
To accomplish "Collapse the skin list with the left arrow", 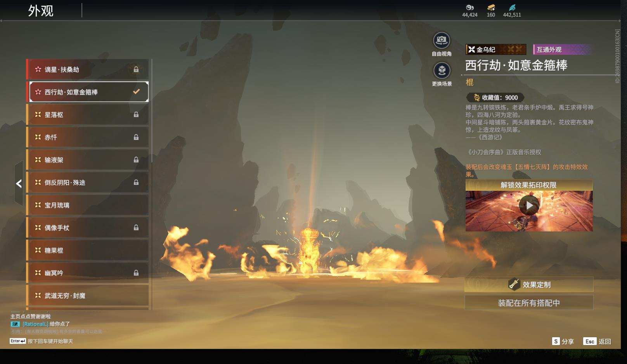I will click(19, 184).
